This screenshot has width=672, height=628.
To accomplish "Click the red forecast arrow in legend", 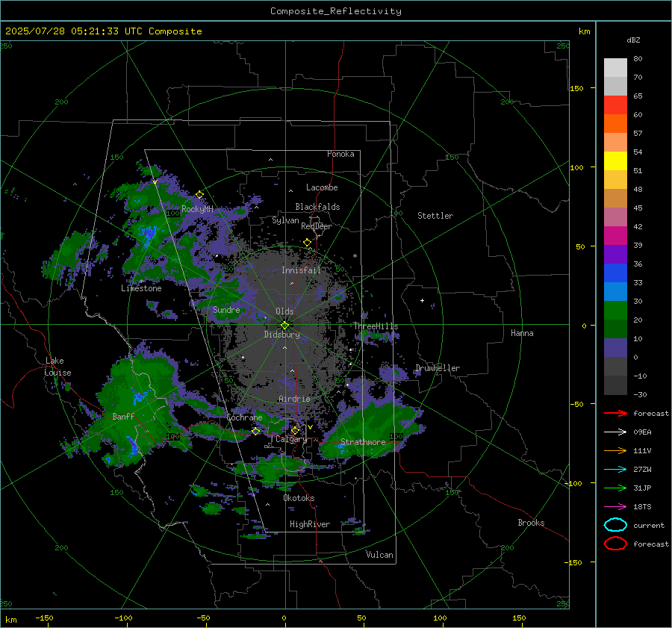I will point(615,413).
